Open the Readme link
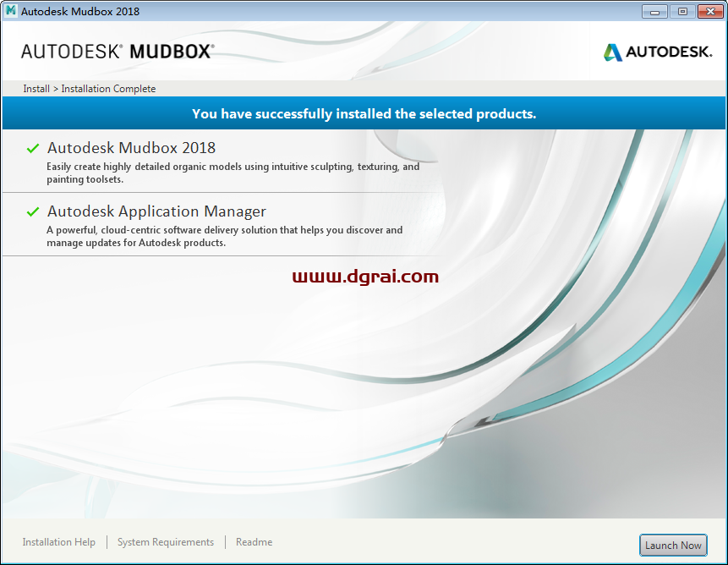 click(x=254, y=542)
